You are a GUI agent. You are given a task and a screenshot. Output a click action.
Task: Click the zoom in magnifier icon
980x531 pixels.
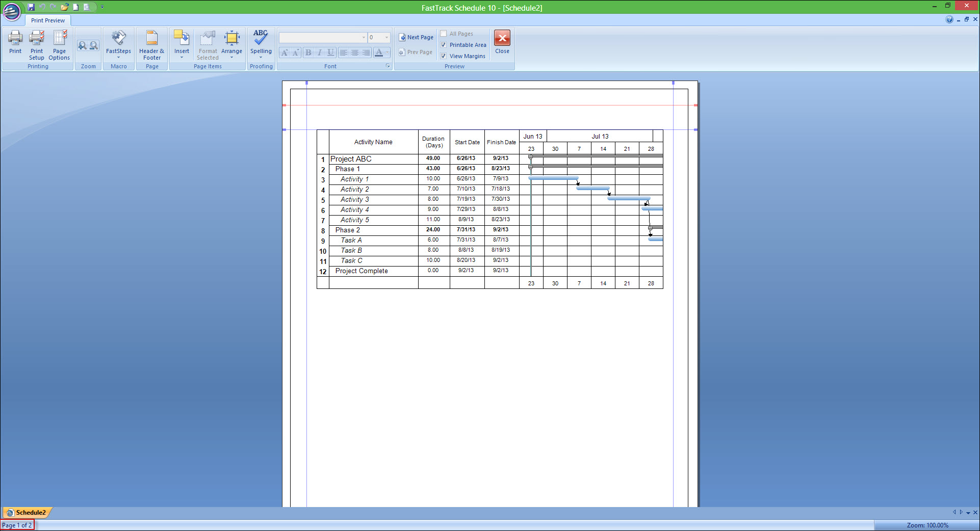point(82,46)
